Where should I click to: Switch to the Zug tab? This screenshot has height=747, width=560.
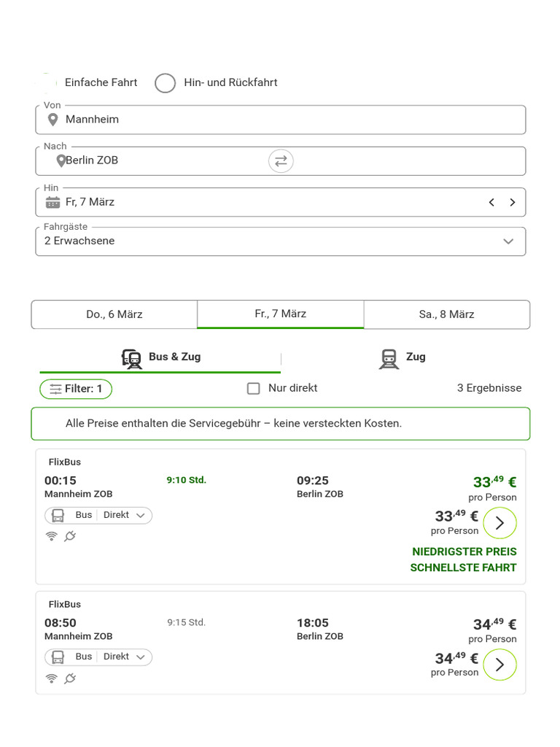coord(402,357)
